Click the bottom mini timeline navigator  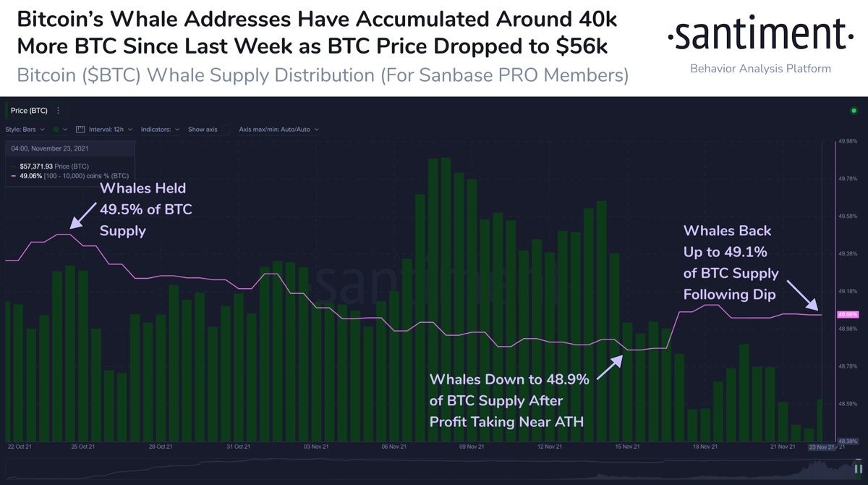[434, 469]
